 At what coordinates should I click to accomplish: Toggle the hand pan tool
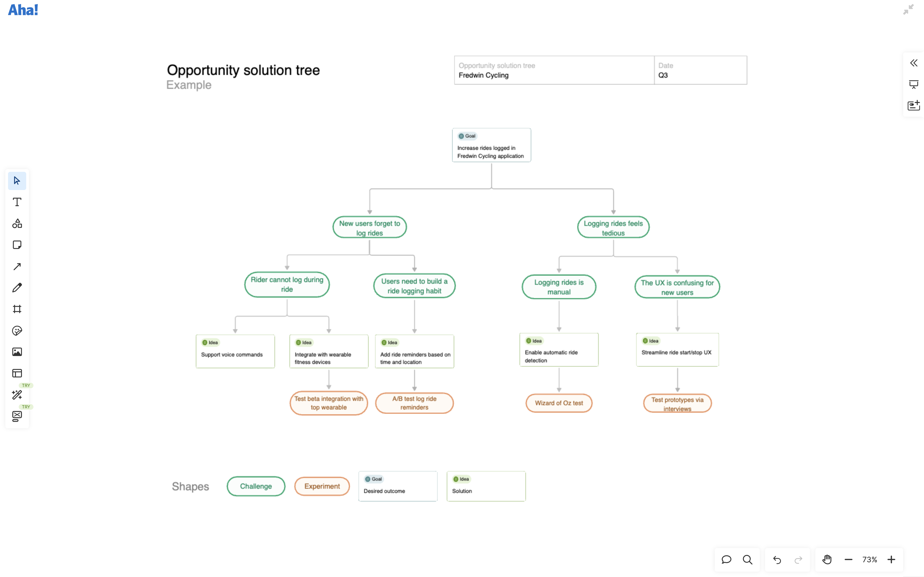point(827,559)
